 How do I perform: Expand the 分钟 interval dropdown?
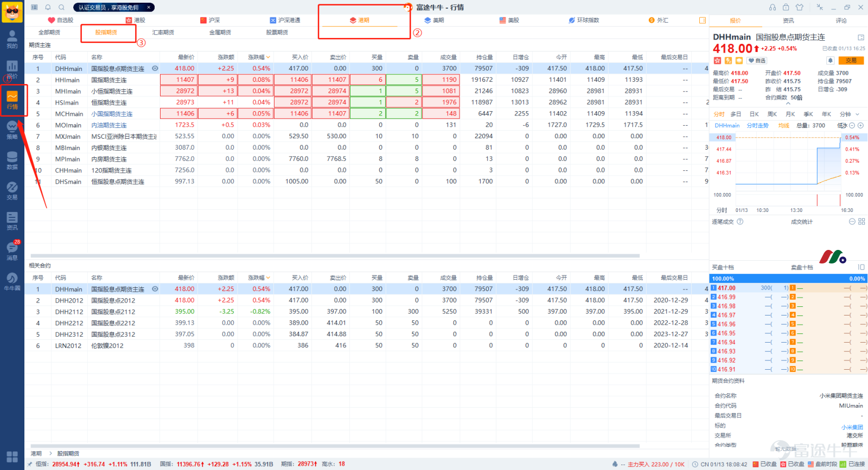tap(857, 114)
